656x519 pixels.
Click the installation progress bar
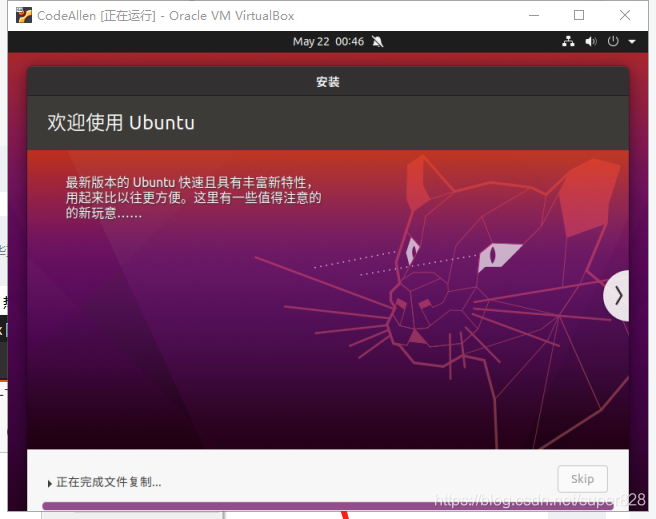pos(328,506)
